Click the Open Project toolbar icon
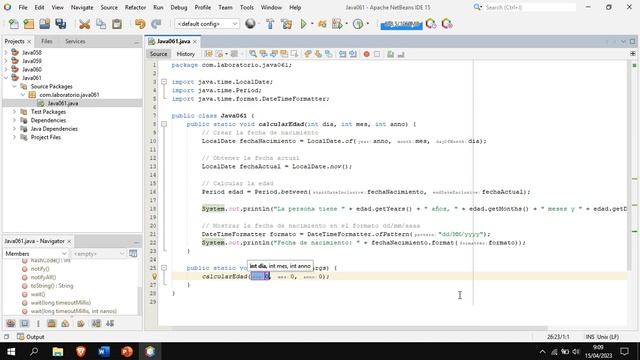The height and width of the screenshot is (360, 640). tap(45, 24)
